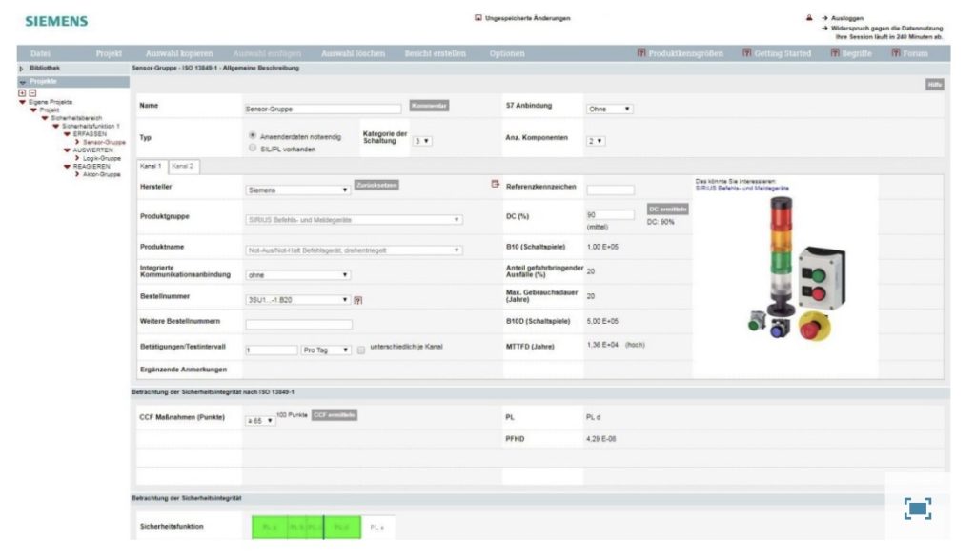
Task: Click the green PL d performance level bar
Action: pos(341,526)
